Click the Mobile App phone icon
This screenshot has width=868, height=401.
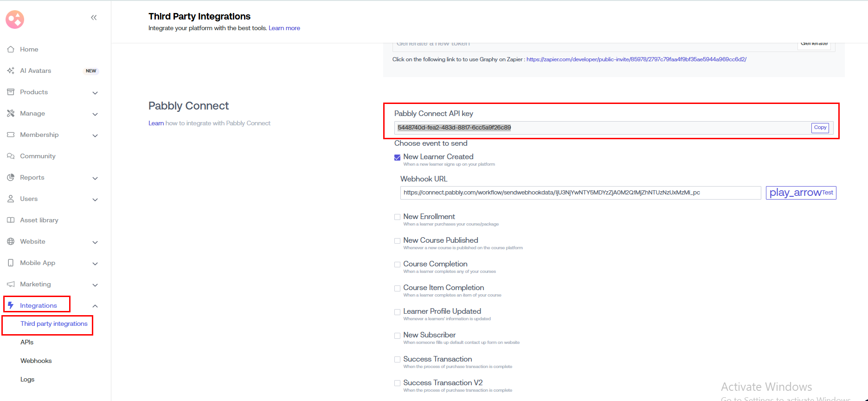[11, 263]
